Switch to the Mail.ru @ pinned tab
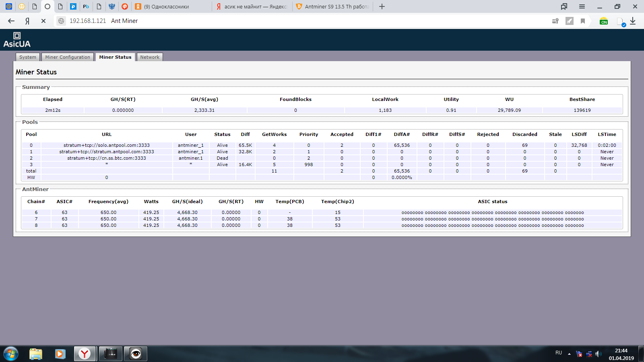 pos(8,6)
